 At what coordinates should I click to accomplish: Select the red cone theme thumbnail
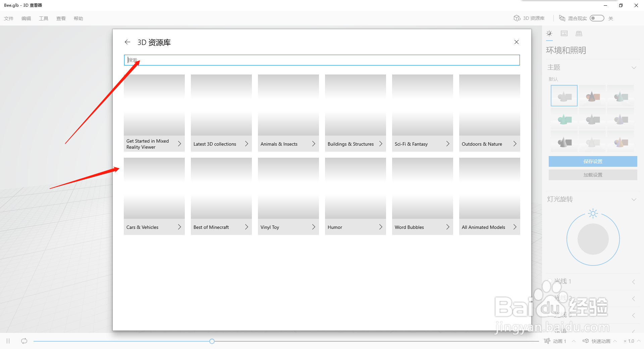pyautogui.click(x=592, y=96)
